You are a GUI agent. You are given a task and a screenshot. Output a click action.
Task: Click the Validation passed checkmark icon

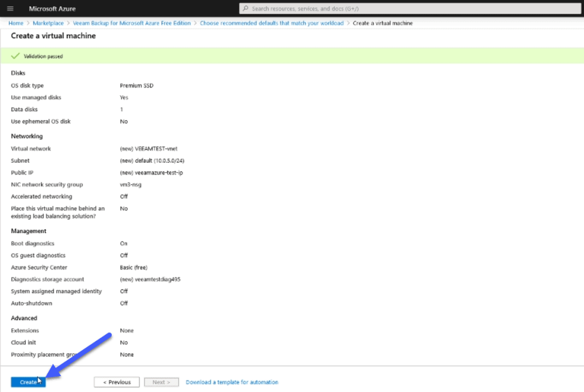pos(15,56)
